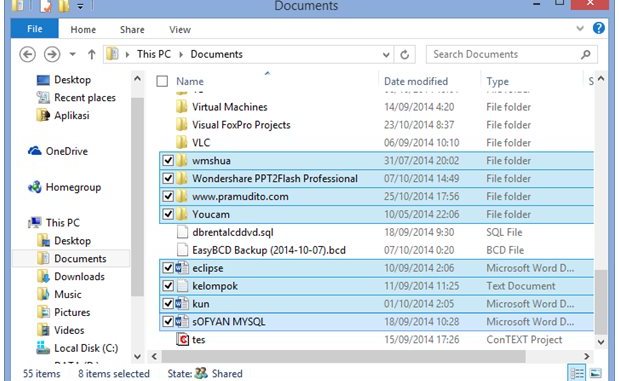Switch to large icons view
This screenshot has height=381, width=619.
(595, 373)
